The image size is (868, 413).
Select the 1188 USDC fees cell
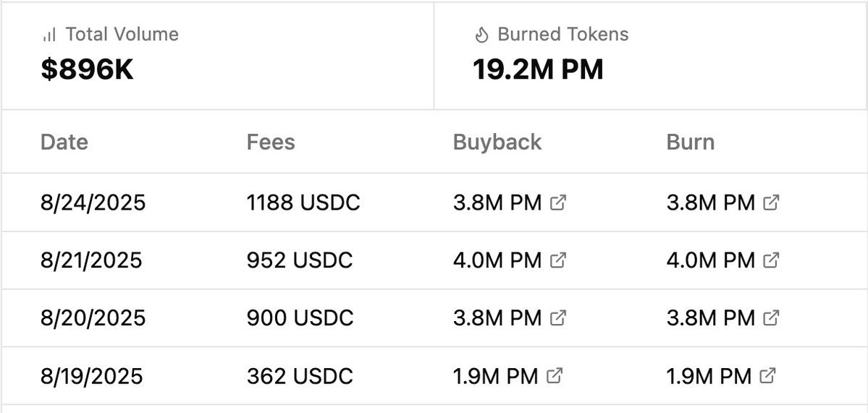(x=303, y=203)
